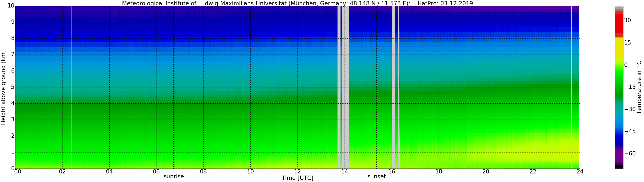Click the "14" time axis tick label
The image size is (644, 182).
[x=345, y=172]
